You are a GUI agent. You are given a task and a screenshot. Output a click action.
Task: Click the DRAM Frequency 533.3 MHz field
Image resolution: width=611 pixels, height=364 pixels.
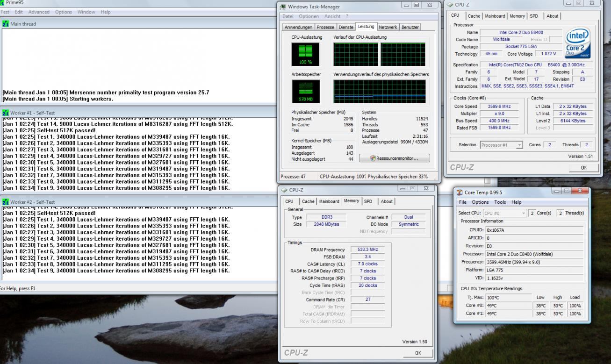[367, 250]
